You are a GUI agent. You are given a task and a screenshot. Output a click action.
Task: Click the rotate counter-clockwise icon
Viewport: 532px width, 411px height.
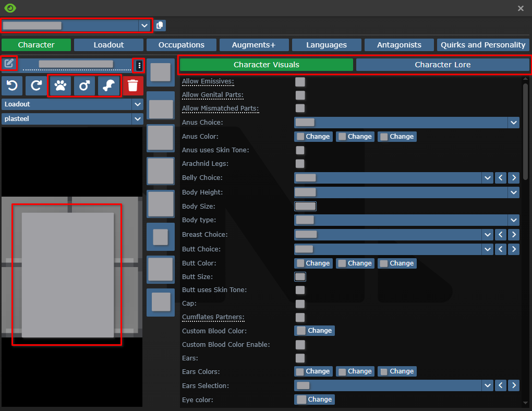[x=11, y=86]
